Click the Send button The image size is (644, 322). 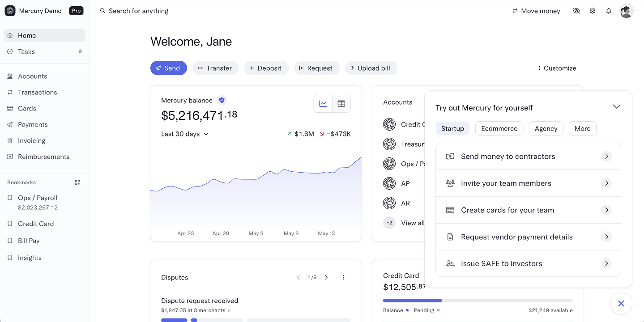[169, 68]
